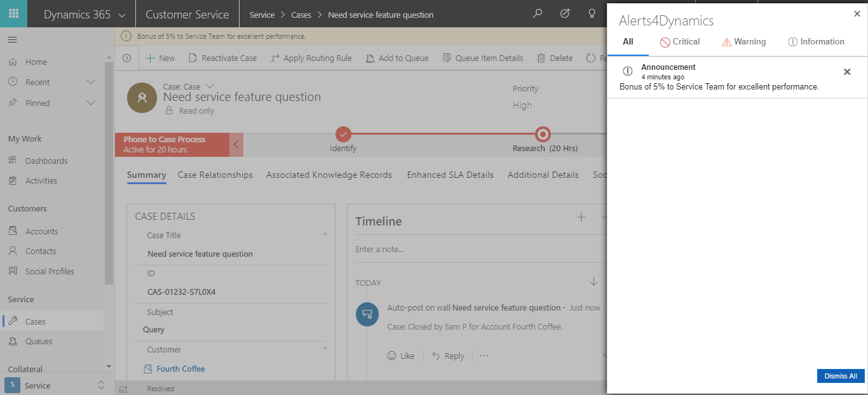This screenshot has width=868, height=395.
Task: Expand the Recent list chevron
Action: pos(91,82)
